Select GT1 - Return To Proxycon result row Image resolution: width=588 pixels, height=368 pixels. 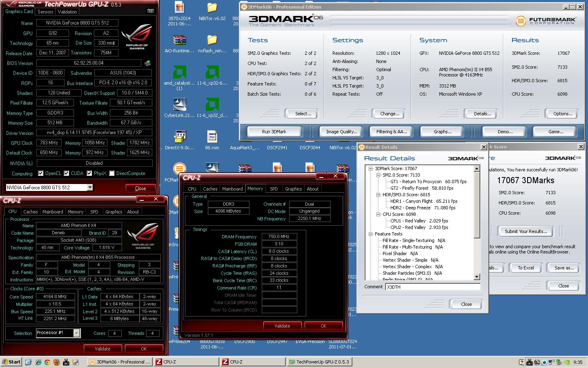click(428, 182)
